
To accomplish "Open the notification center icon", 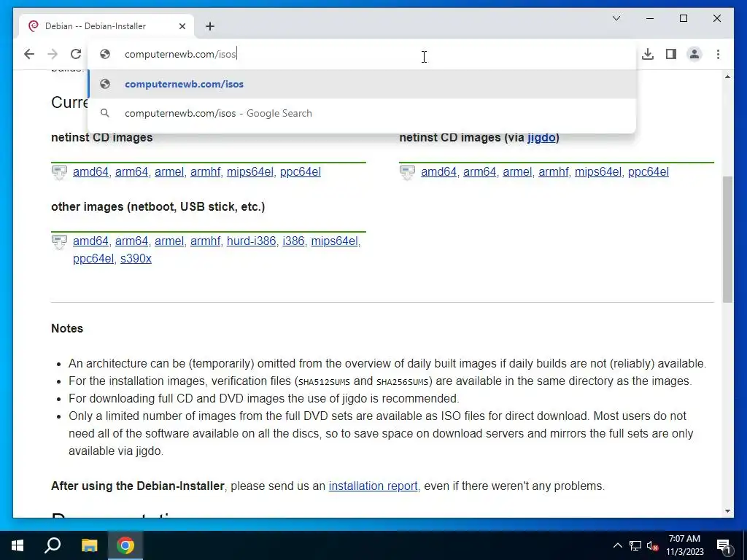I will coord(724,545).
